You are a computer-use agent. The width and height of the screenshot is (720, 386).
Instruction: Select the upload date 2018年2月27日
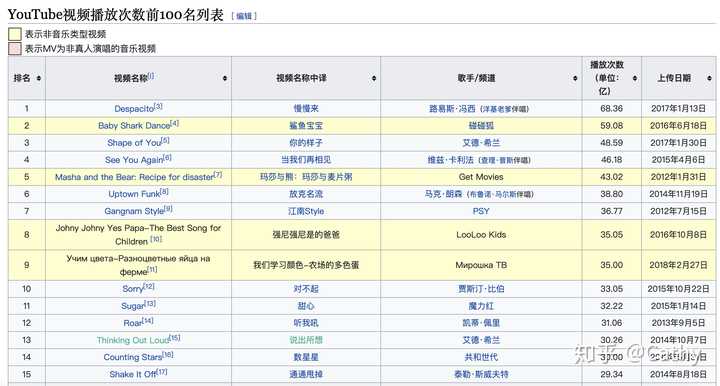[x=678, y=265]
